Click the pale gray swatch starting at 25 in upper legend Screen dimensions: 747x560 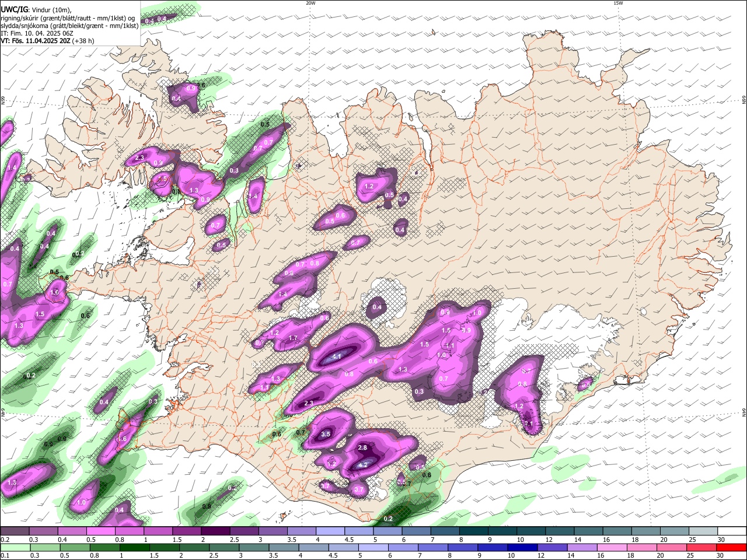tap(704, 531)
